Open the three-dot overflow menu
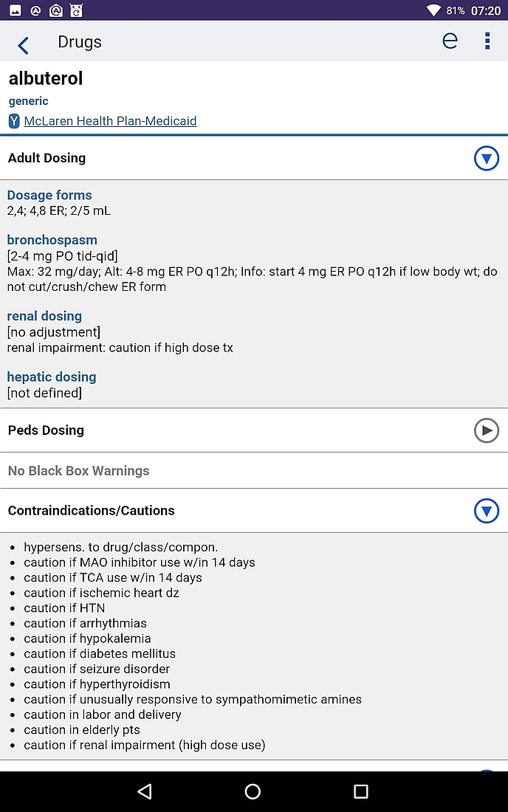Viewport: 508px width, 812px height. (x=487, y=41)
